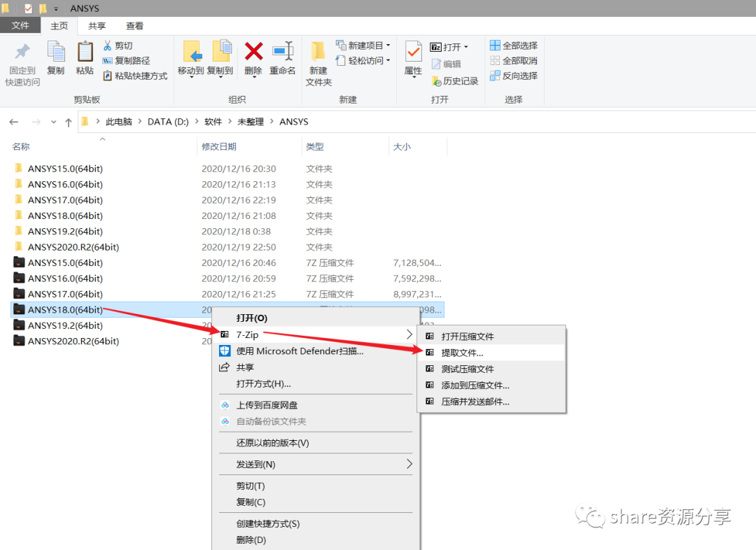The width and height of the screenshot is (756, 550).
Task: Create a New folder (新建文件夹)
Action: pyautogui.click(x=318, y=64)
